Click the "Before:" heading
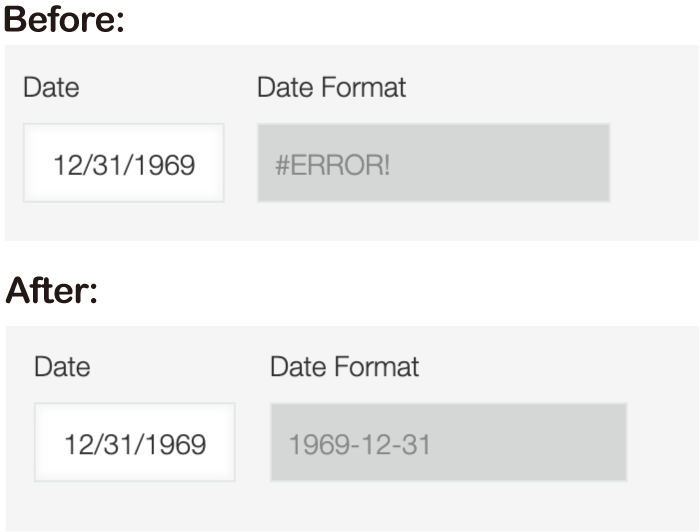The height and width of the screenshot is (532, 700). pos(63,20)
